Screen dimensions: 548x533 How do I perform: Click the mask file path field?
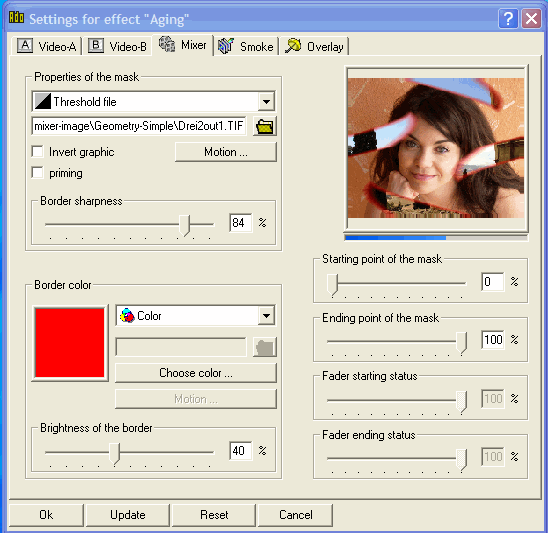139,126
